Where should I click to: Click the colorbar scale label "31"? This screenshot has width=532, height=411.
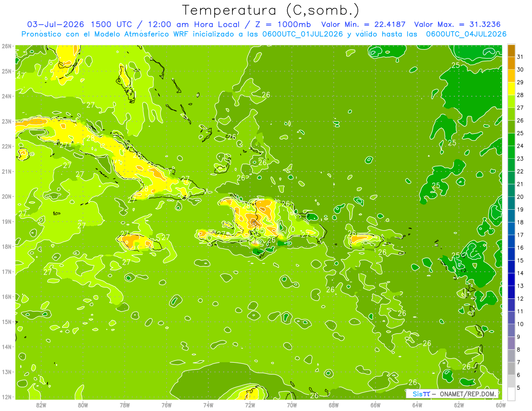coord(520,57)
